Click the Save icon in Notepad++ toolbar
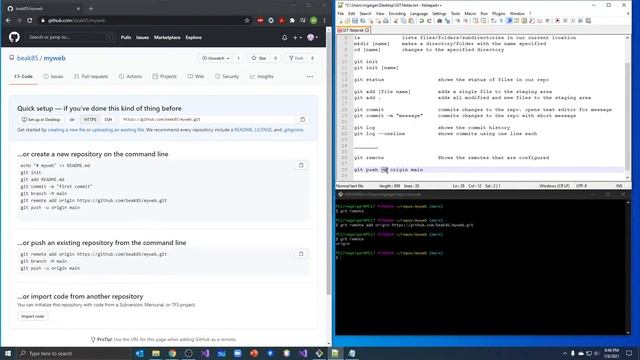Screen dimensions: 640x360 point(355,21)
